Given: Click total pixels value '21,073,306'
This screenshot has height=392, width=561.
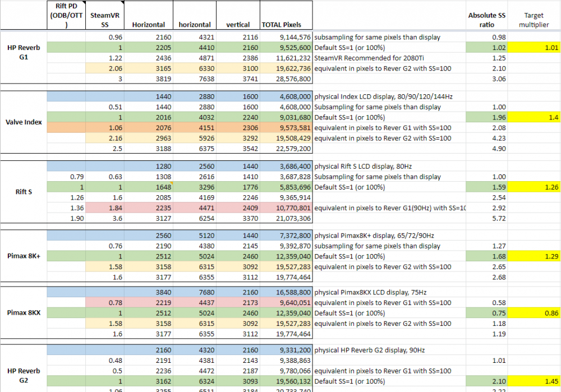Looking at the screenshot, I should tap(286, 218).
